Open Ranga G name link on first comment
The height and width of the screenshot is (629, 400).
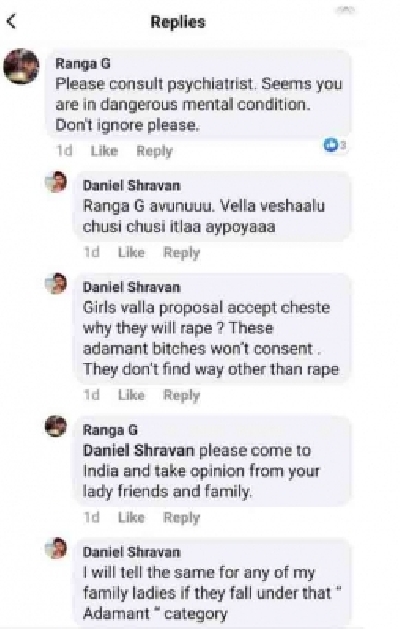(83, 63)
